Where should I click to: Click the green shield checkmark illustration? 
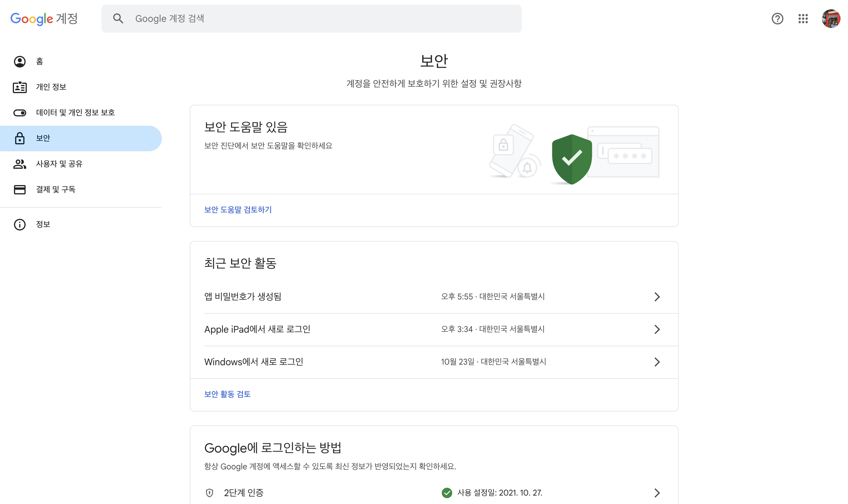point(572,159)
